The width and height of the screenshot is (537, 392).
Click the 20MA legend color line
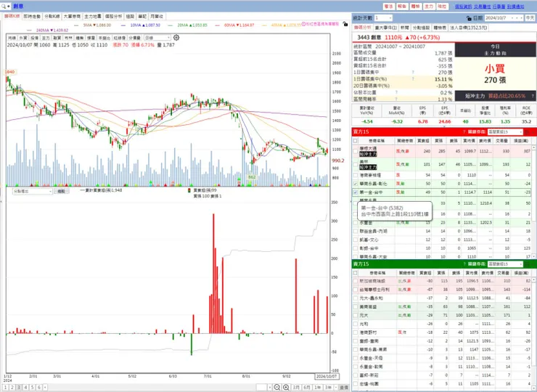tap(171, 25)
